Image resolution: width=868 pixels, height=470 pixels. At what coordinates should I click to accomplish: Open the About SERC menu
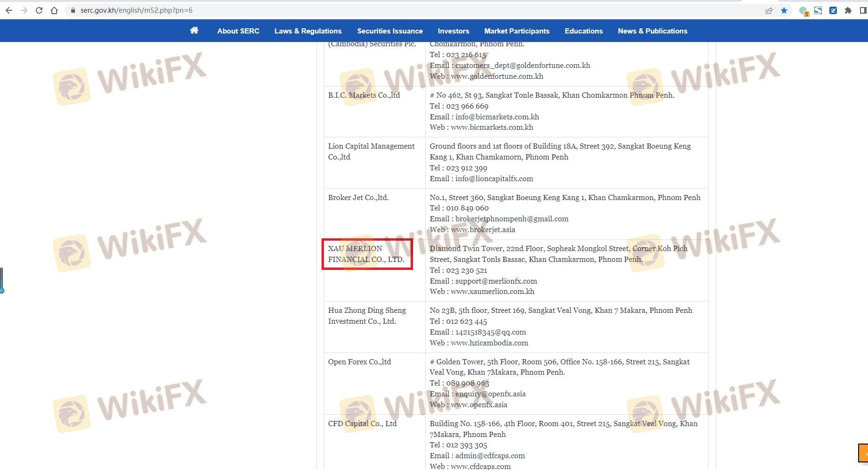point(238,31)
